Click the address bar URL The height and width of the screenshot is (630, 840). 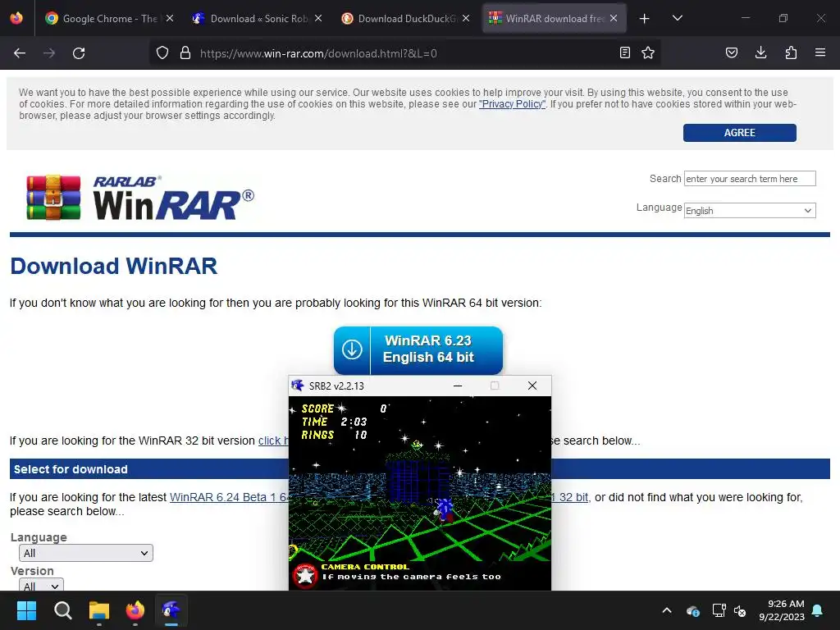point(318,53)
